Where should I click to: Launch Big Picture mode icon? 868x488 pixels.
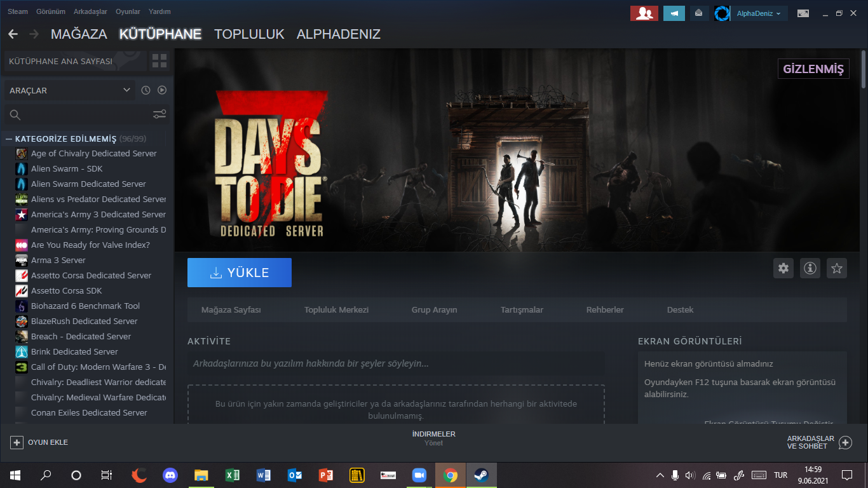point(803,13)
